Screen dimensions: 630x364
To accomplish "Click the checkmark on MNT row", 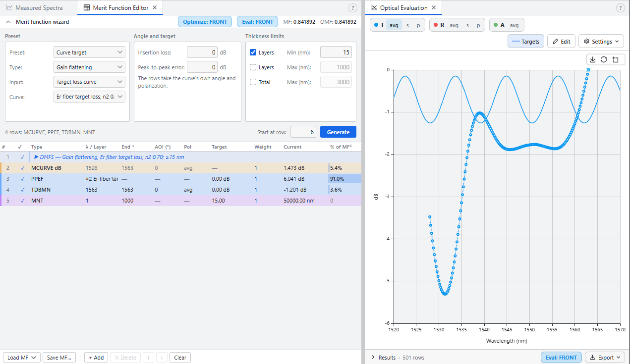I will click(22, 201).
